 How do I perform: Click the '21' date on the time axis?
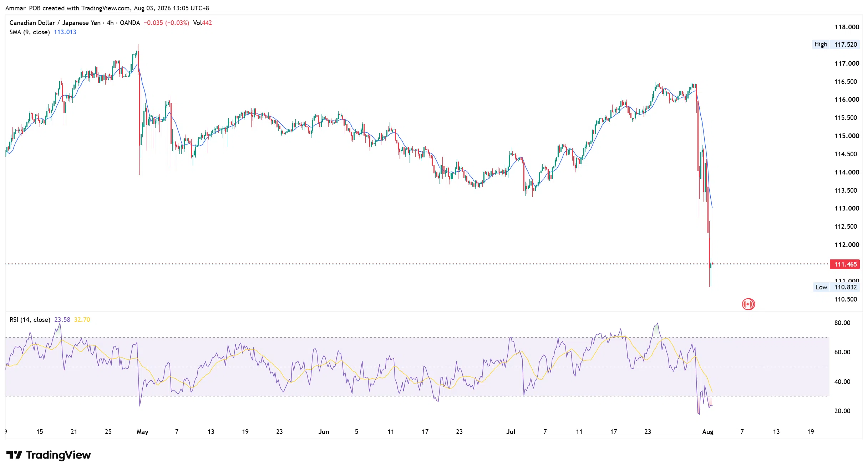74,432
